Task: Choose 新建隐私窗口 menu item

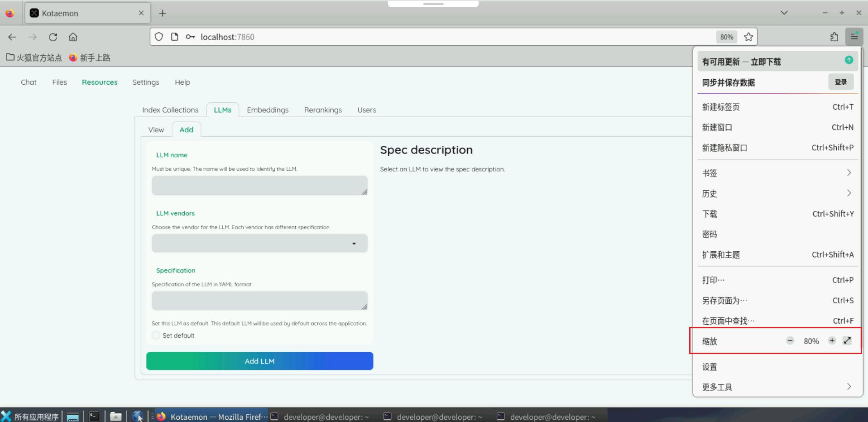Action: coord(777,148)
